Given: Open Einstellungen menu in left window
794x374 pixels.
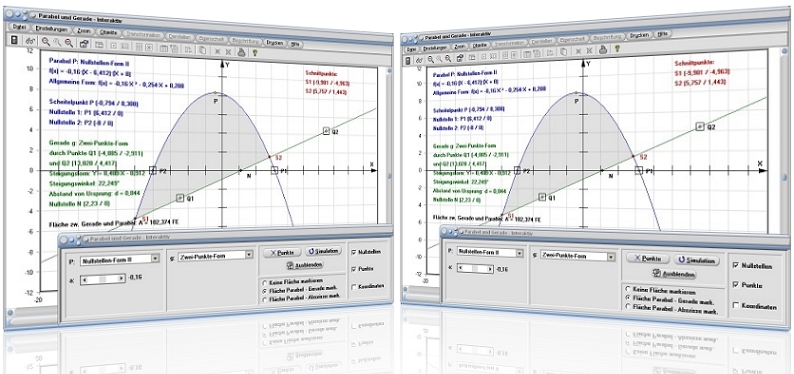Looking at the screenshot, I should click(52, 29).
